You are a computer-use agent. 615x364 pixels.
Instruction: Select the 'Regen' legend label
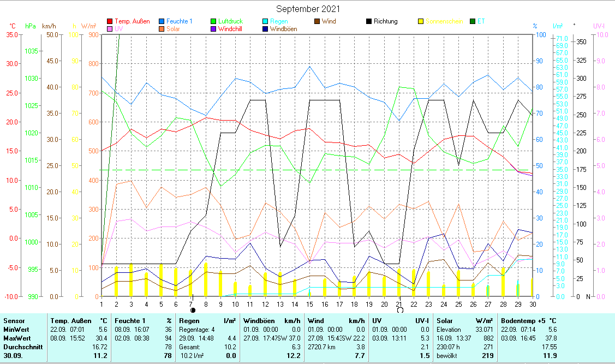[x=279, y=21]
